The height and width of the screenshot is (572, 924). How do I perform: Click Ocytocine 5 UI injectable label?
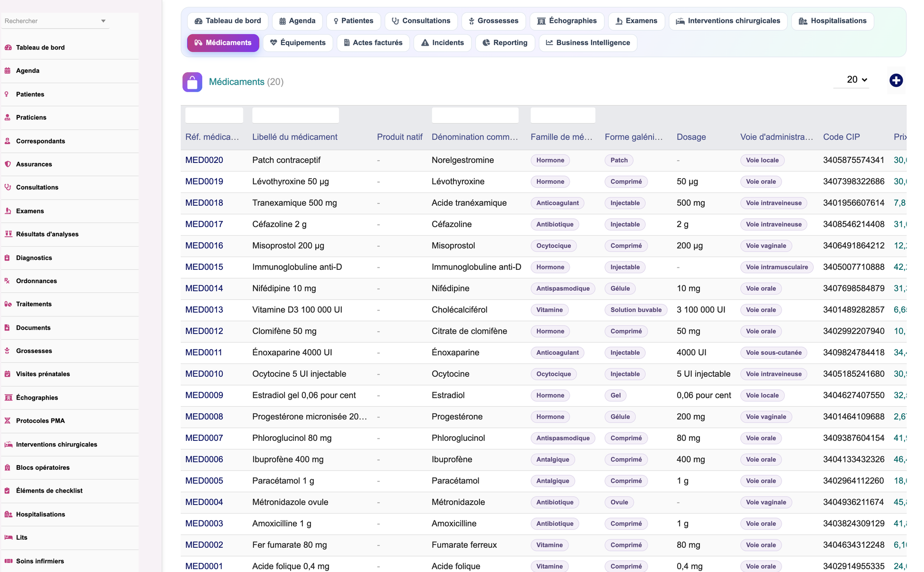299,374
